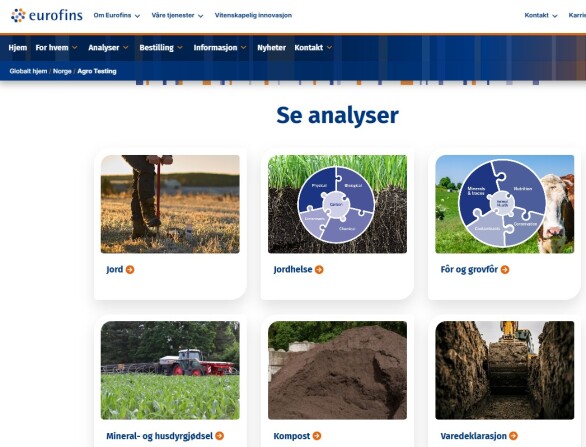Open the Hjem menu item

point(18,47)
